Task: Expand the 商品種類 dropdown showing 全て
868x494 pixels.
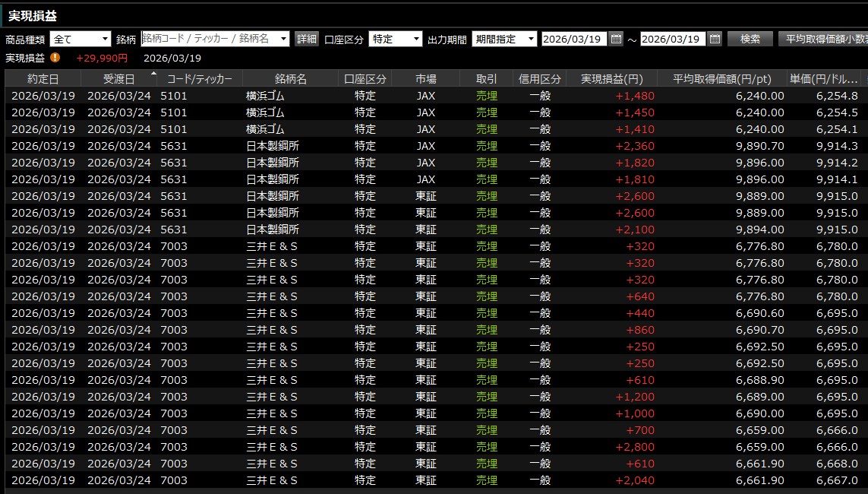Action: point(105,39)
